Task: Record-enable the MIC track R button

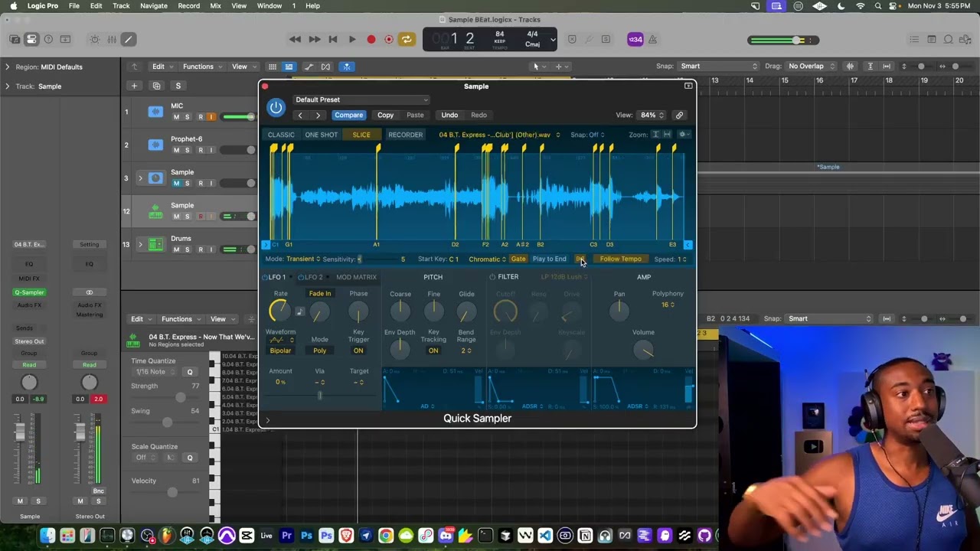Action: 201,117
